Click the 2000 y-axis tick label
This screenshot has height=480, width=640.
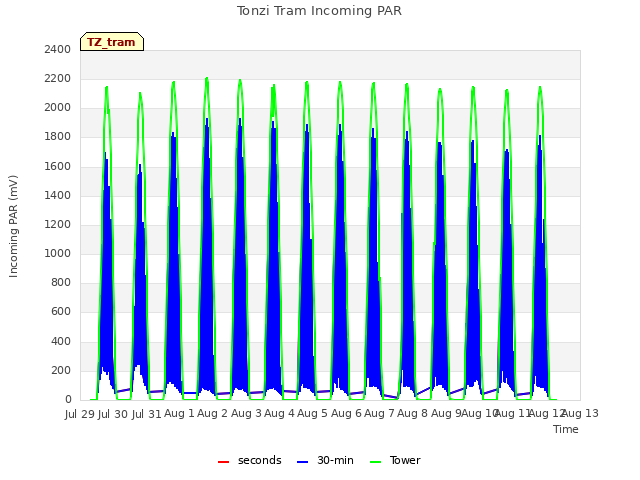[x=58, y=108]
